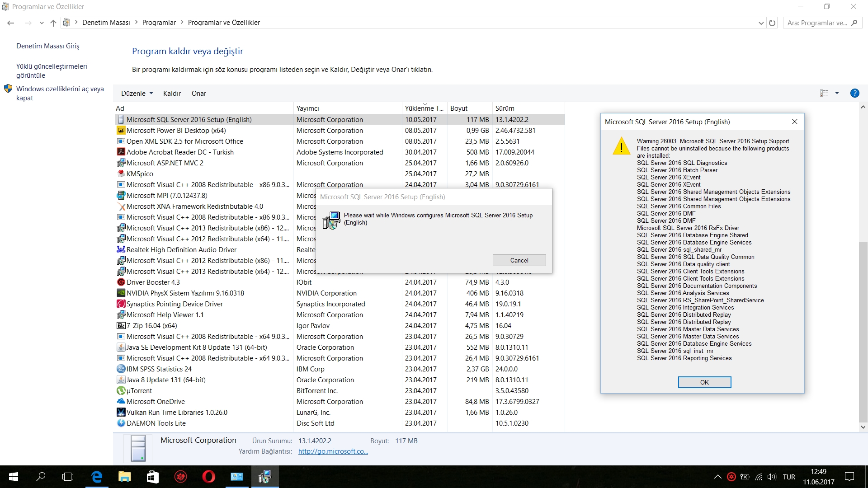Sort the list by Yayımcı column
868x488 pixels.
tap(348, 108)
